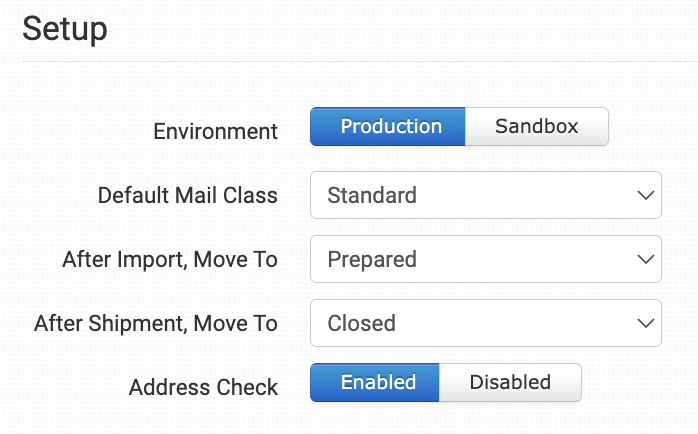Open the After Shipment, Move To dropdown

tap(485, 323)
